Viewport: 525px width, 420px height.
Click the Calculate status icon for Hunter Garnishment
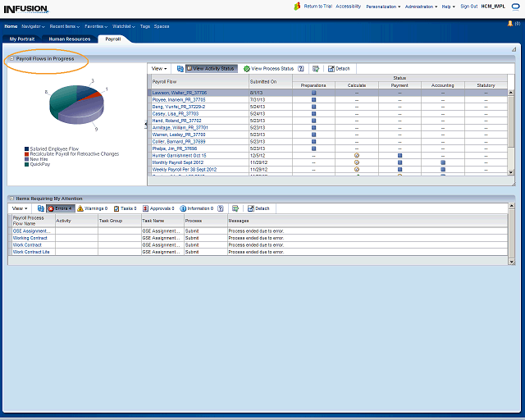point(357,154)
